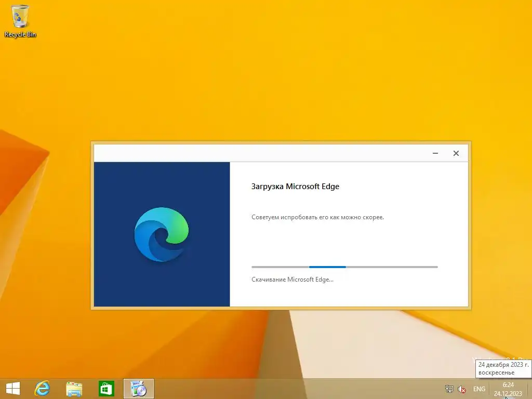The height and width of the screenshot is (399, 532).
Task: Minimize the Edge installer window
Action: (x=435, y=153)
